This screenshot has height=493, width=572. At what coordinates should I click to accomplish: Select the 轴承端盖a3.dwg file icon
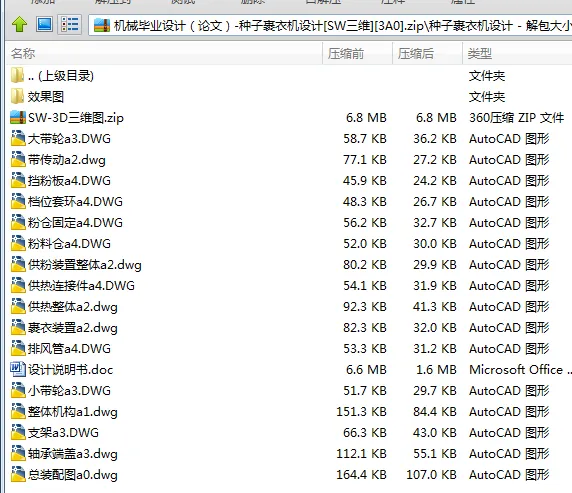[x=18, y=453]
